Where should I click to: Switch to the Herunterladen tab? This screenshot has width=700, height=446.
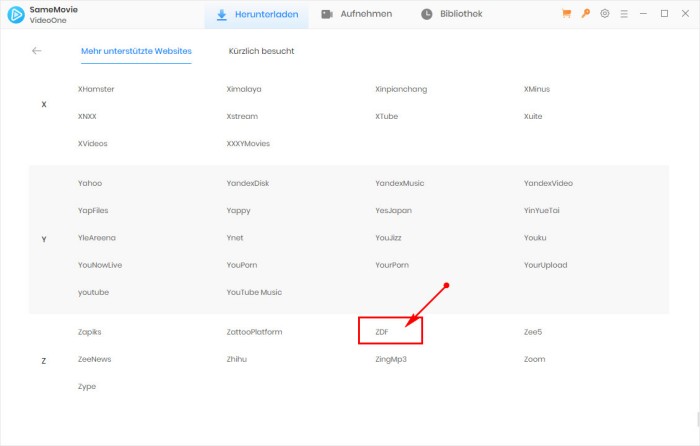click(257, 14)
